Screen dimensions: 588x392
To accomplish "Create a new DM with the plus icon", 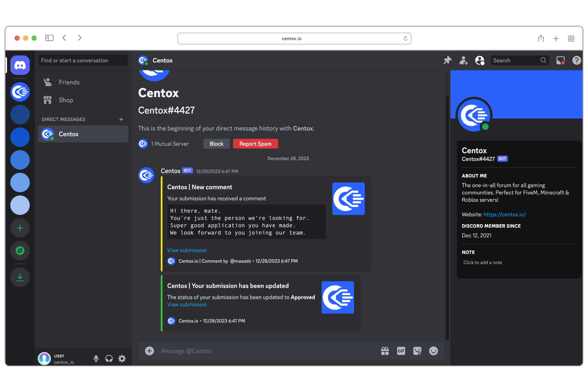I will (x=121, y=119).
